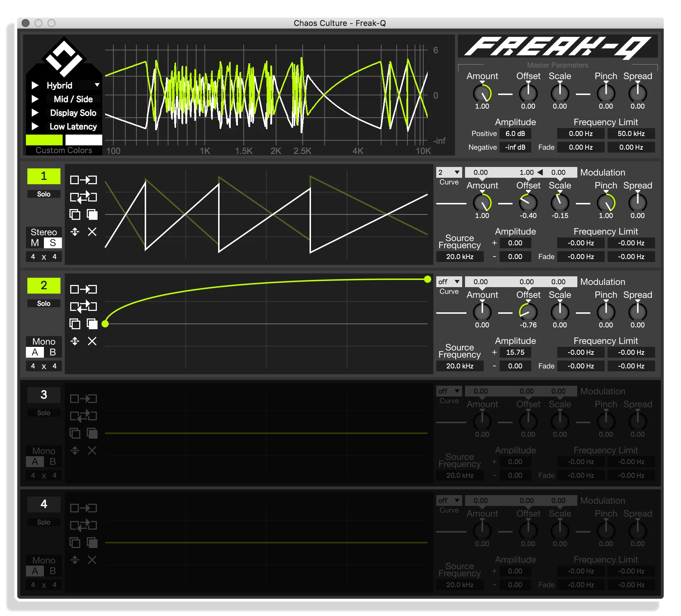Viewport: 681px width, 616px height.
Task: Click band 4 vertical flip arrows icon
Action: click(x=75, y=560)
